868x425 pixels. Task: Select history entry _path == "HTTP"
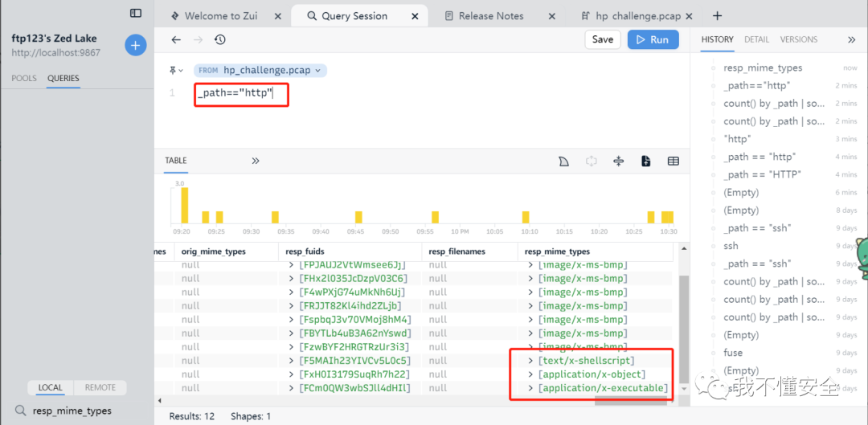coord(762,175)
